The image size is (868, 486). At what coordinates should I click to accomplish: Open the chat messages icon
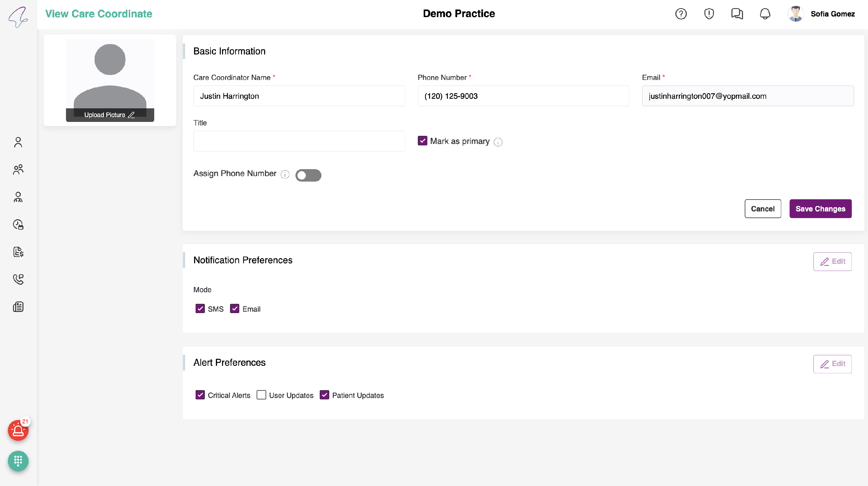(737, 14)
